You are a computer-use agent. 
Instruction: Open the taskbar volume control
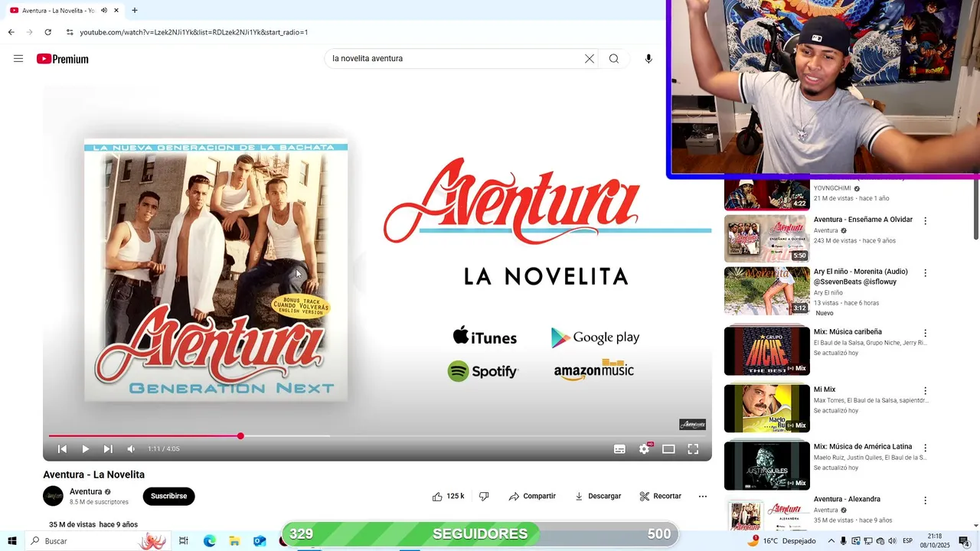coord(892,541)
